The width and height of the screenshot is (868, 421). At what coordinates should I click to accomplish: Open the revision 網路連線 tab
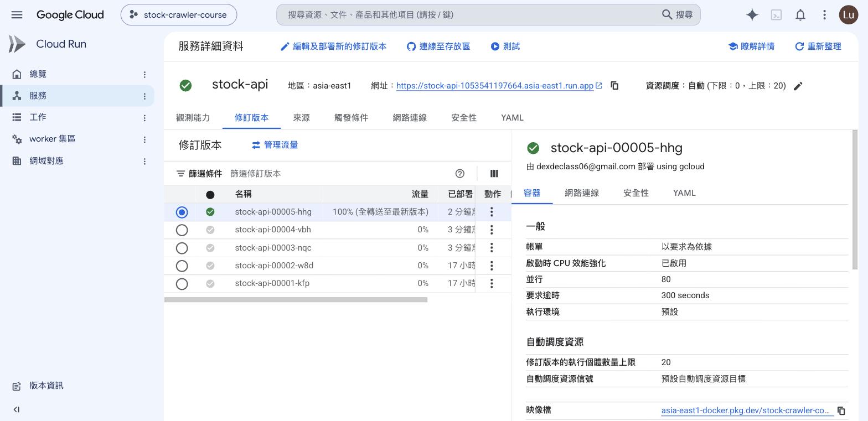pos(582,193)
